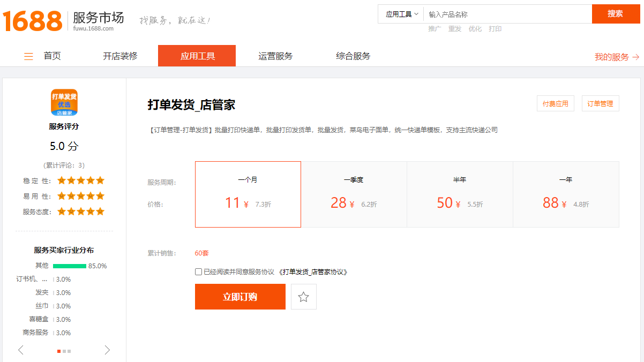Open the 应用工具 search category dropdown
The height and width of the screenshot is (362, 644).
(x=402, y=14)
